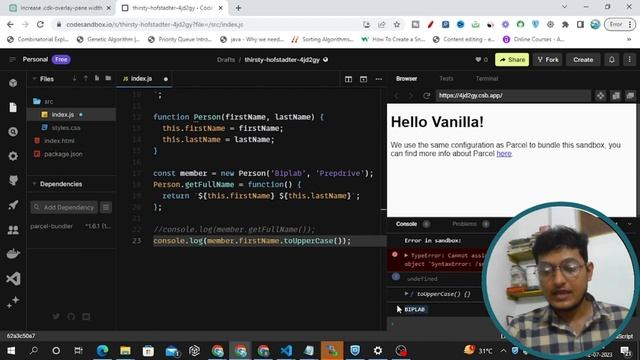Refresh the sandbox preview browser
Viewport: 640px width, 360px height.
[427, 96]
